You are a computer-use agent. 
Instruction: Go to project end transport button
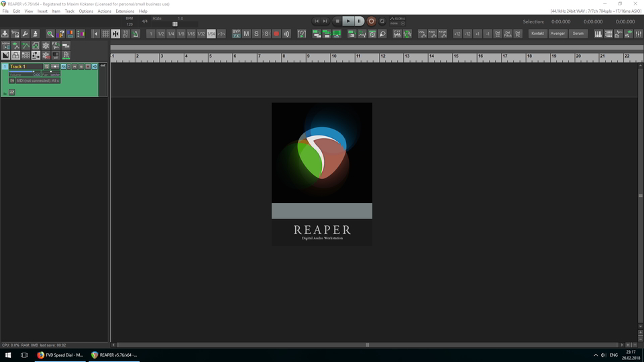(x=325, y=21)
